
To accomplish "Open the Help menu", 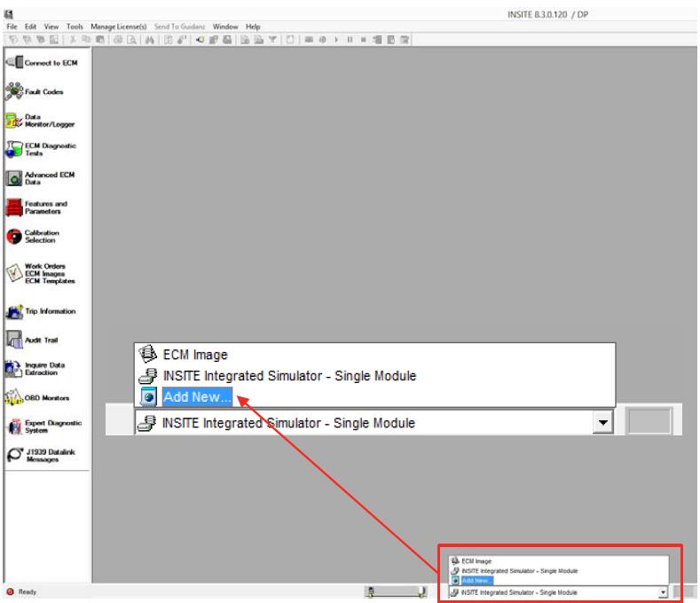I will [x=253, y=27].
